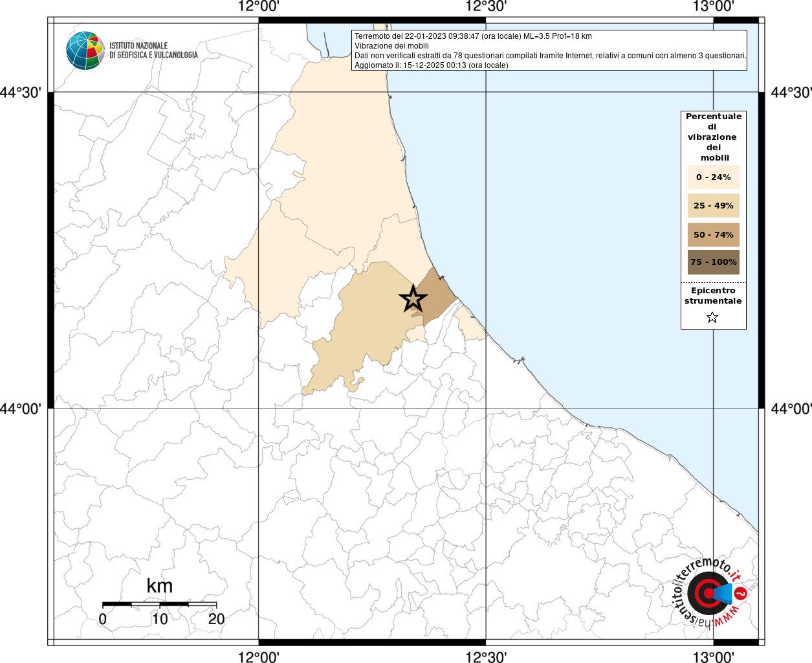Click the scale bar above 0 10 20
Screen dimensions: 812x663
pyautogui.click(x=159, y=604)
